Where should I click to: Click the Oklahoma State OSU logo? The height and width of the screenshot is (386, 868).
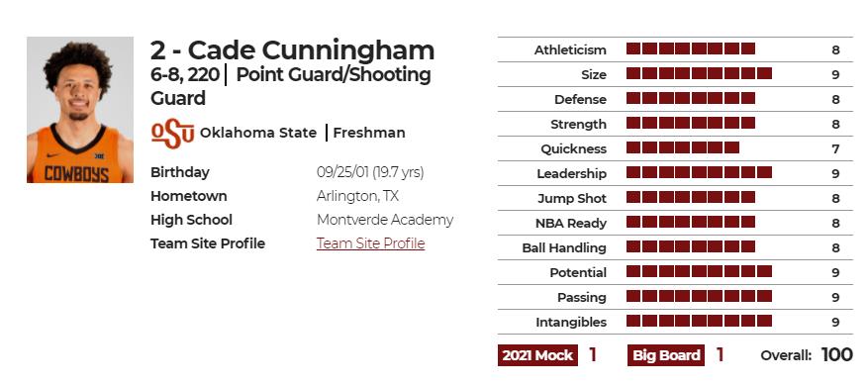coord(173,135)
